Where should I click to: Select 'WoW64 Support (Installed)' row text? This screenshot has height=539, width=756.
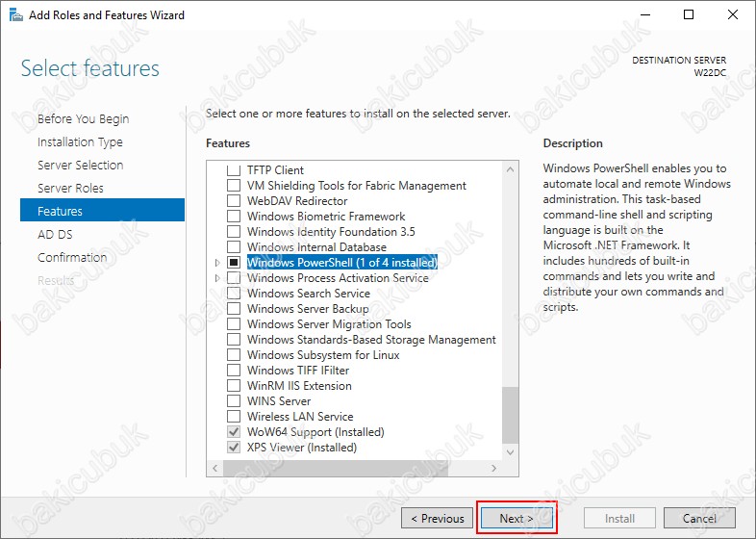315,432
